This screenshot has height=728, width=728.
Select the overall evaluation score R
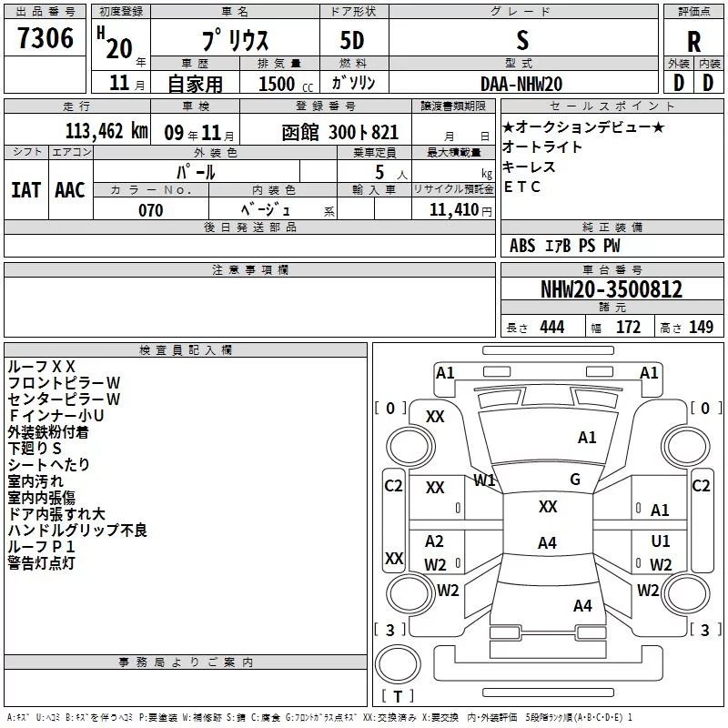coord(693,42)
